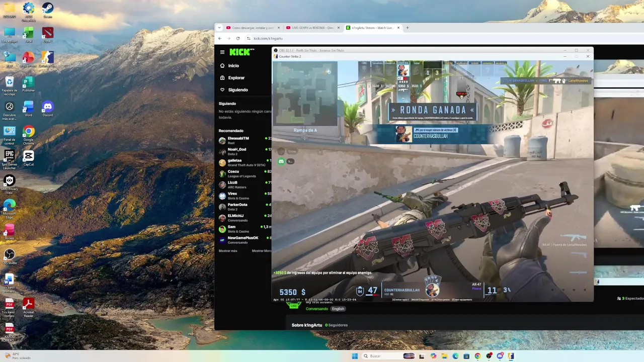The image size is (644, 362).
Task: Open the USUARIO folder on desktop
Action: 10,10
